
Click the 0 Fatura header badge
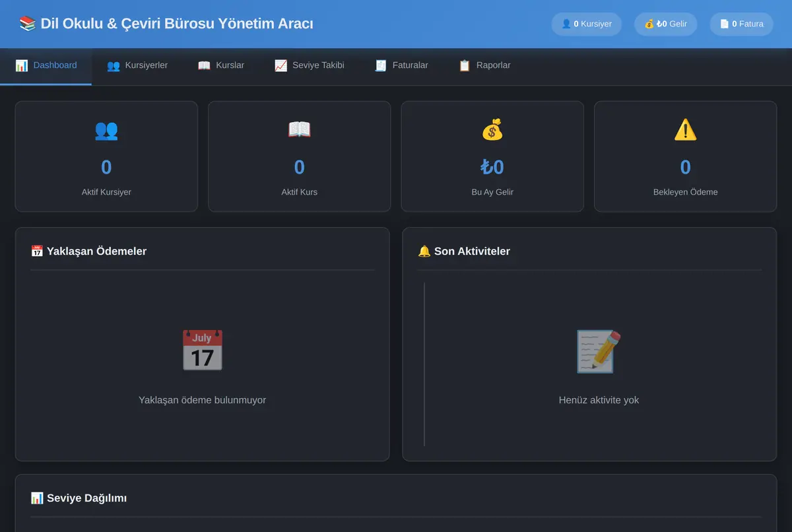click(x=741, y=24)
